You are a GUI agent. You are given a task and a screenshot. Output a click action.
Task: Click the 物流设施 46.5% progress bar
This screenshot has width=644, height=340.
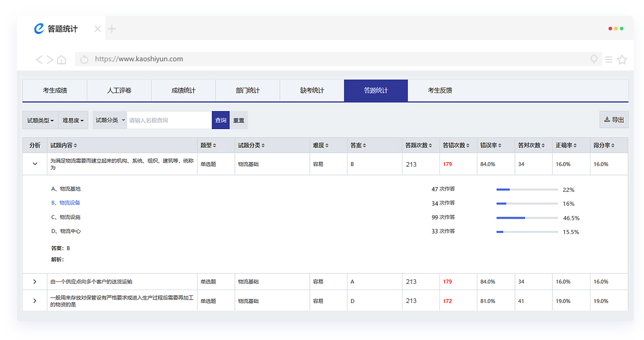(x=527, y=218)
